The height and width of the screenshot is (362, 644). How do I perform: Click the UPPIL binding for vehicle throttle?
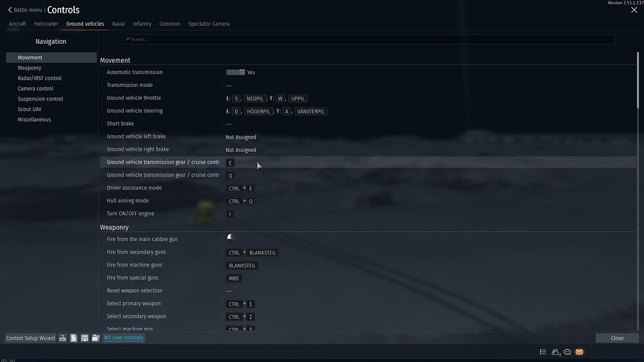pyautogui.click(x=298, y=99)
